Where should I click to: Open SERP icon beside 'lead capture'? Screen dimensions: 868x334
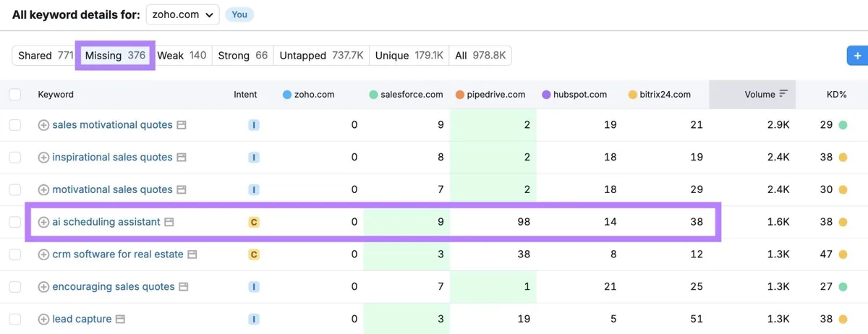click(120, 320)
